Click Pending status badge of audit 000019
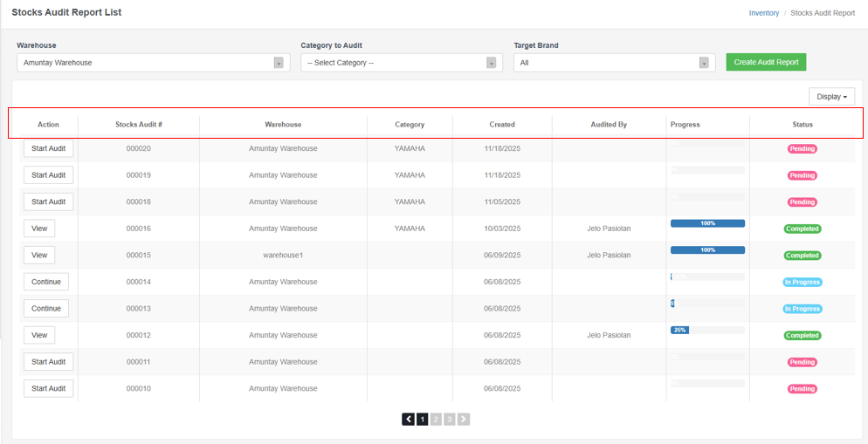This screenshot has width=868, height=444. (802, 175)
